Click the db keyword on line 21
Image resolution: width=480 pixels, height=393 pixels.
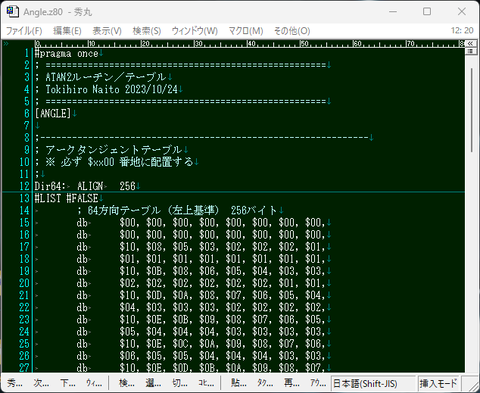point(82,295)
